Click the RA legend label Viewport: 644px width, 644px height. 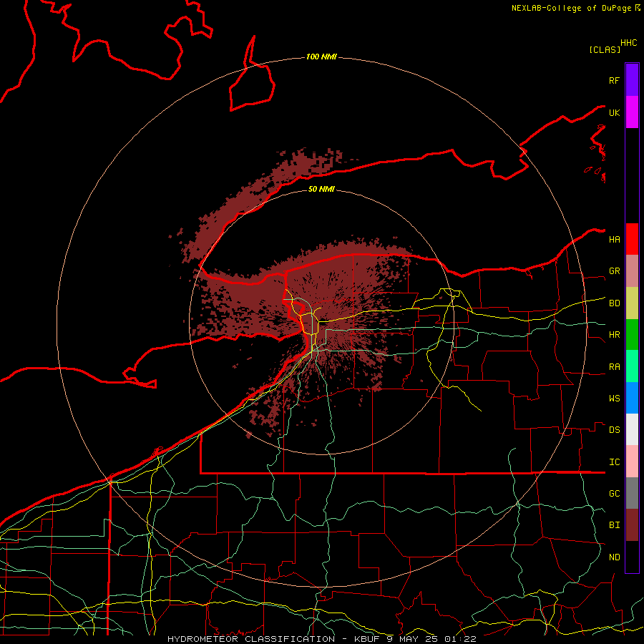click(x=615, y=367)
